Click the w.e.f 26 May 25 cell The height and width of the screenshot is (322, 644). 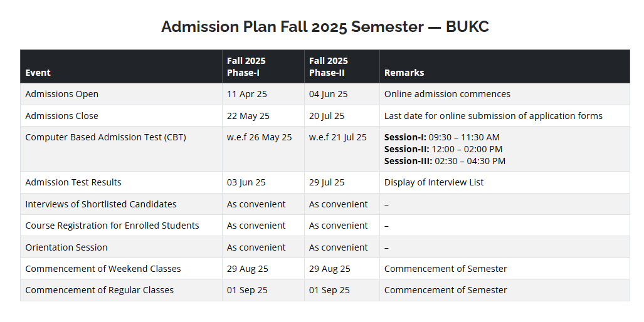point(259,137)
